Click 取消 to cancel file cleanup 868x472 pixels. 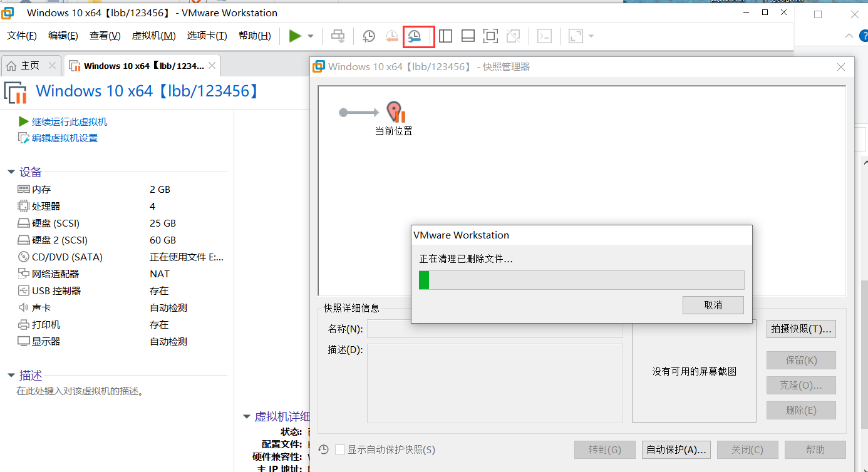pos(713,305)
